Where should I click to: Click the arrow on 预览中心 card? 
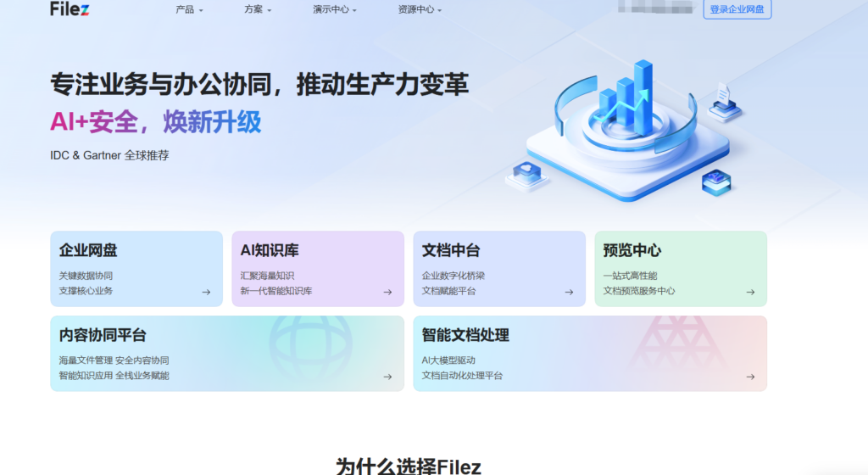click(x=751, y=292)
